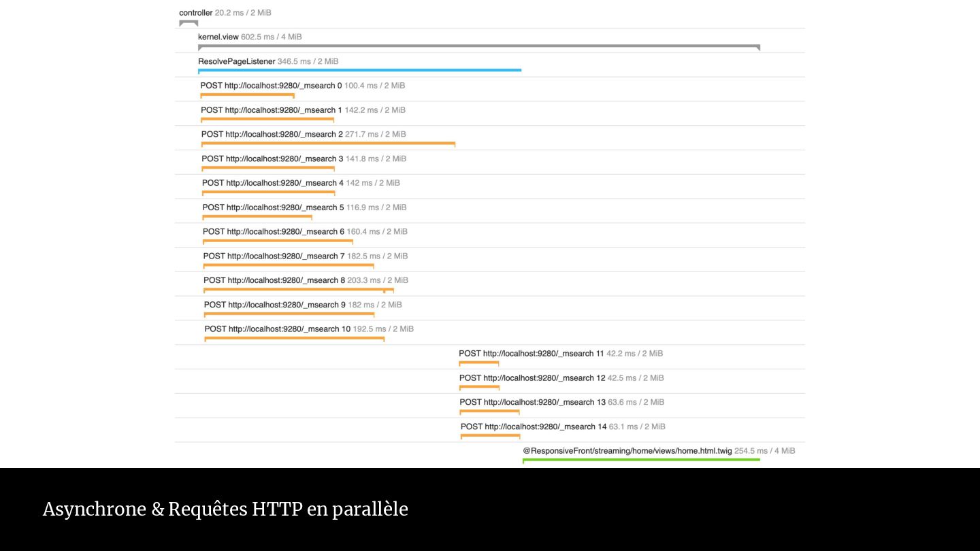Click the @ResponsiveFront home.html.twig label
This screenshot has width=980, height=551.
coord(627,451)
